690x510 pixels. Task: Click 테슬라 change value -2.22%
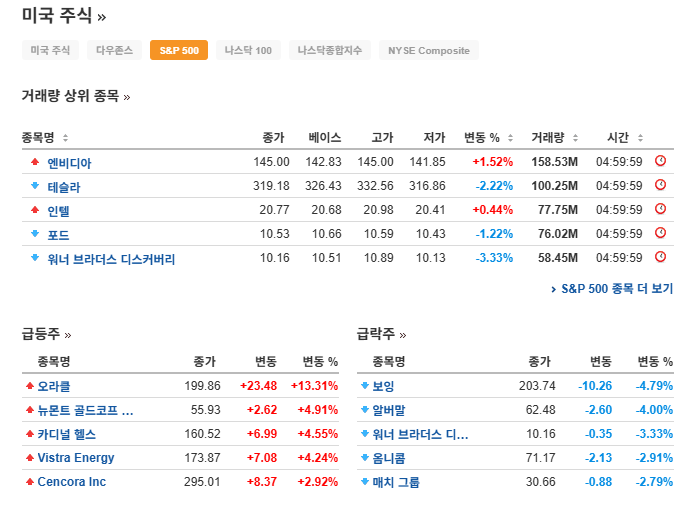(x=494, y=186)
